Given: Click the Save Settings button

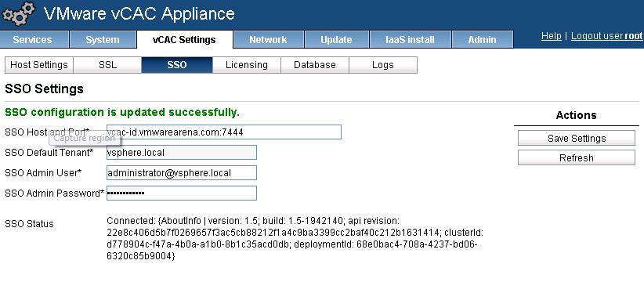Looking at the screenshot, I should pos(577,139).
